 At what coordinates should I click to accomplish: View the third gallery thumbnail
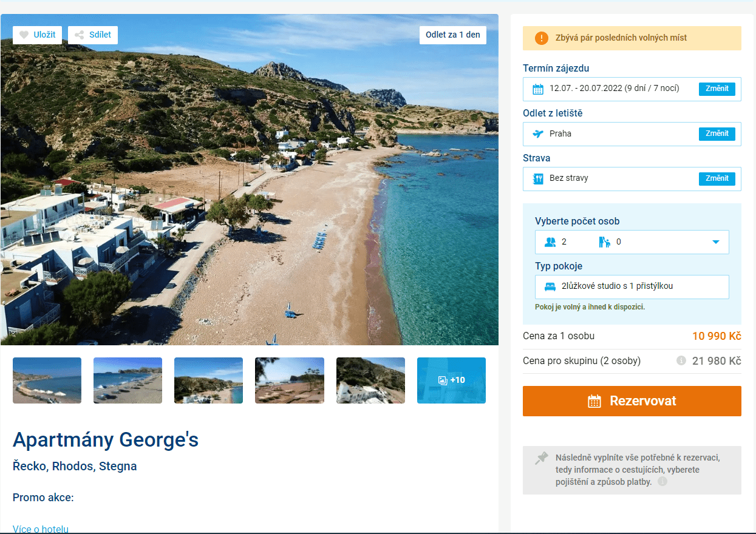[208, 380]
